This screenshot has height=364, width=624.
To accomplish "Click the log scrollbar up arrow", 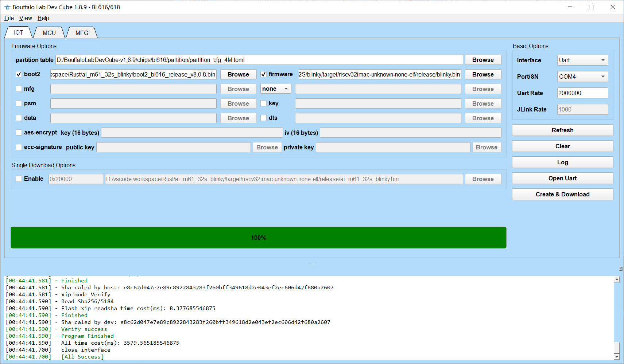I will pos(617,280).
